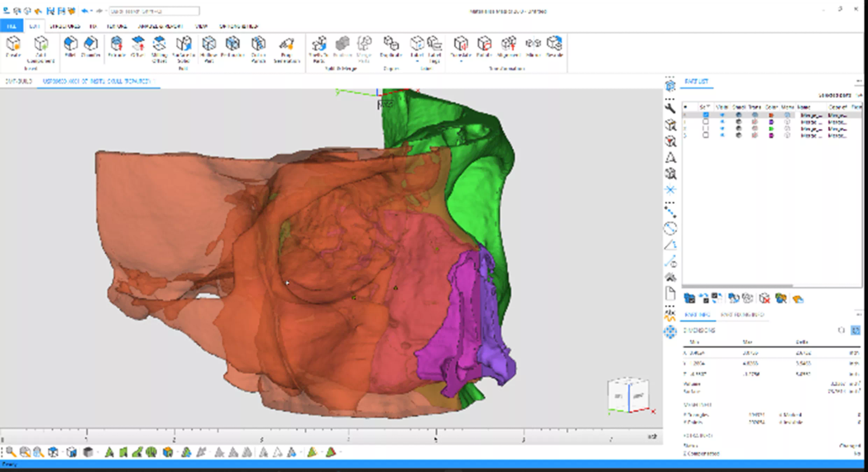Click the wrench fix icon in side toolbar

(x=671, y=109)
